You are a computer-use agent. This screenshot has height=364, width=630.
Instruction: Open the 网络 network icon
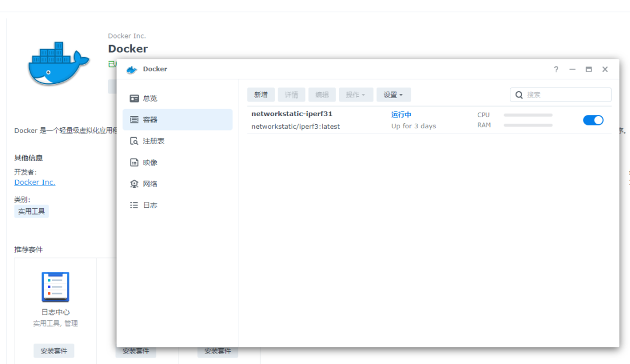pyautogui.click(x=134, y=184)
